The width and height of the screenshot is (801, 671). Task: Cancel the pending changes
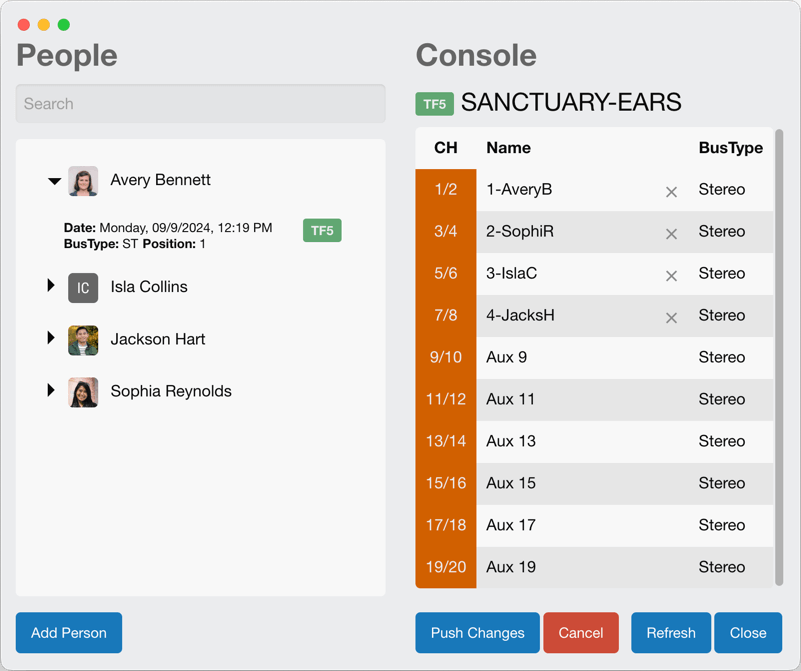tap(580, 633)
